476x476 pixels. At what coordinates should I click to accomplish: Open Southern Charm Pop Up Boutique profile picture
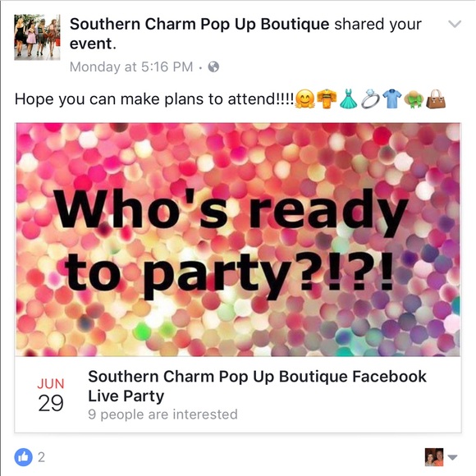click(37, 37)
